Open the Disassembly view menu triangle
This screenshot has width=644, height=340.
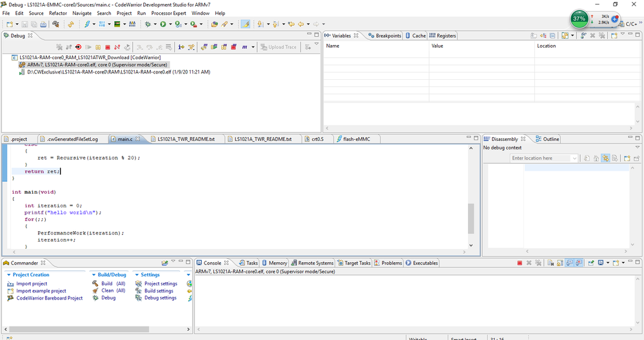[638, 147]
